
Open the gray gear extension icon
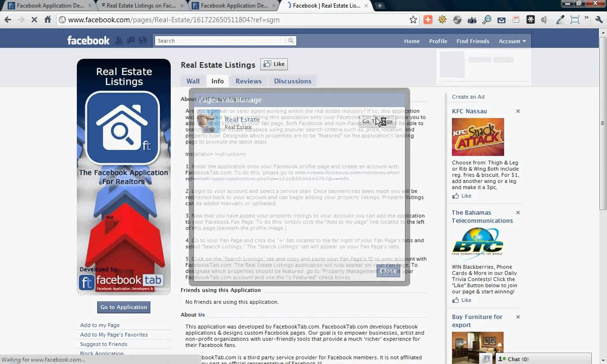click(457, 20)
